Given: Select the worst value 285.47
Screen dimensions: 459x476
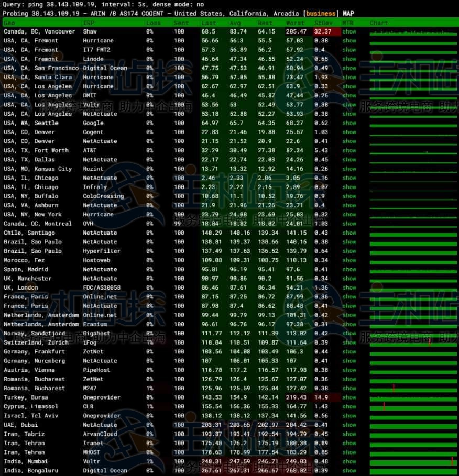Looking at the screenshot, I should (x=297, y=31).
